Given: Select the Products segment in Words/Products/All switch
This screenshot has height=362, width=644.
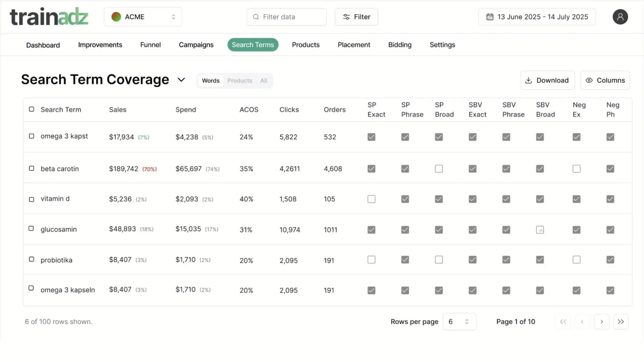Looking at the screenshot, I should (x=239, y=80).
